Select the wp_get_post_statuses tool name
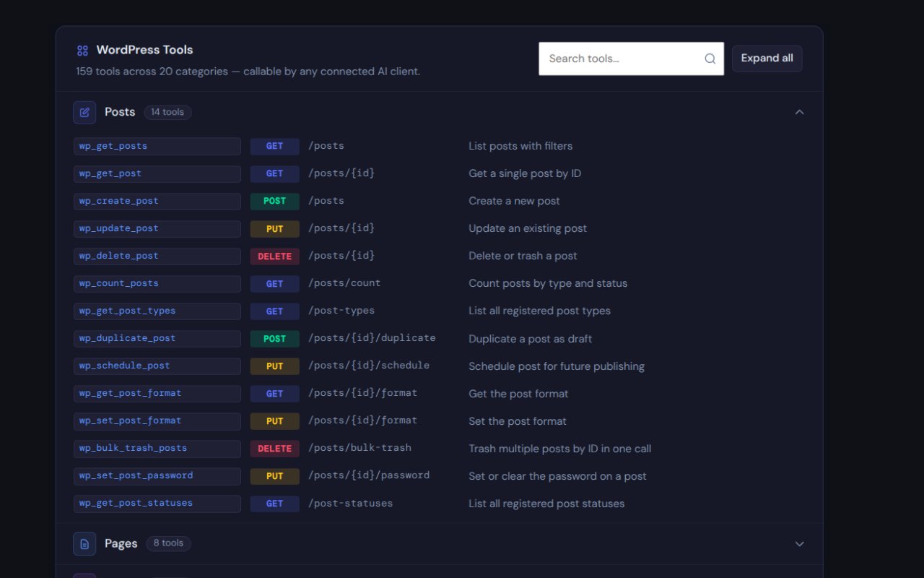This screenshot has height=578, width=924. pyautogui.click(x=157, y=503)
